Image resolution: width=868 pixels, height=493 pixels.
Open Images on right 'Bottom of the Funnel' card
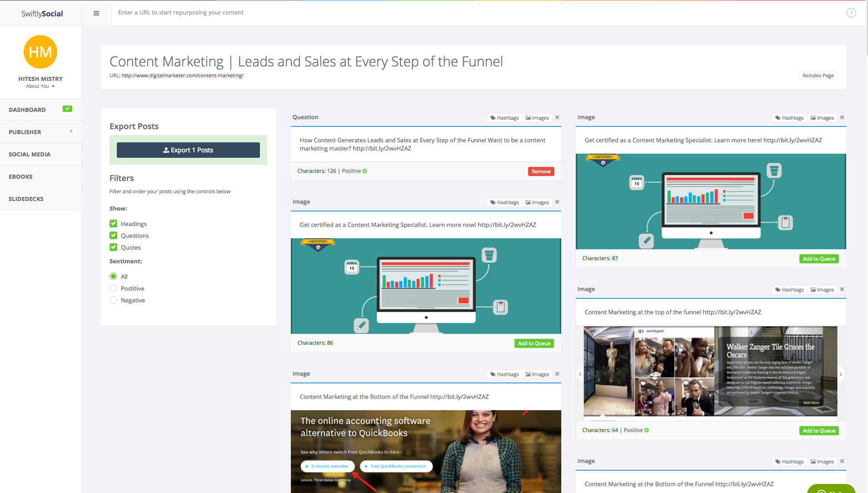[822, 462]
